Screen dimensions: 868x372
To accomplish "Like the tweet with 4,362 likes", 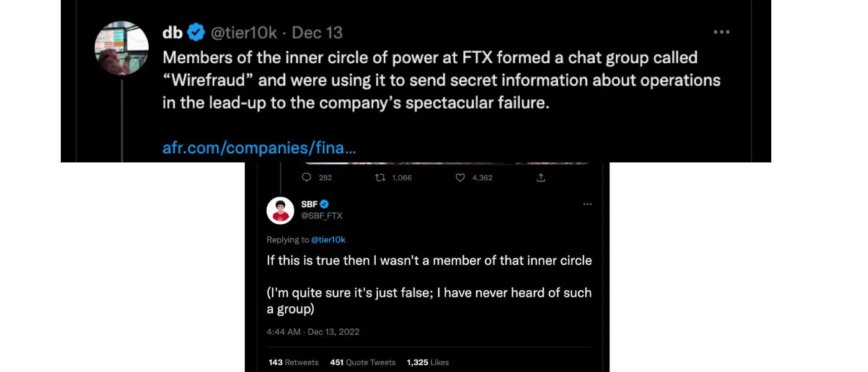I will [x=460, y=177].
